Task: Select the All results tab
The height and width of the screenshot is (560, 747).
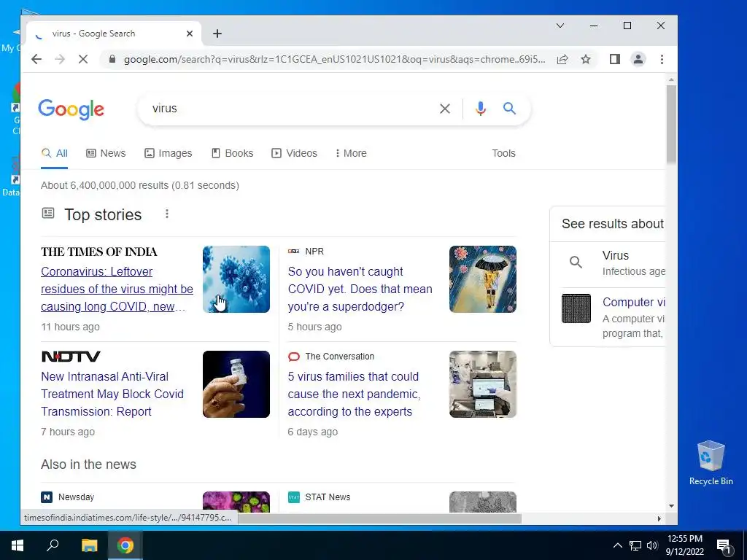Action: pyautogui.click(x=54, y=153)
